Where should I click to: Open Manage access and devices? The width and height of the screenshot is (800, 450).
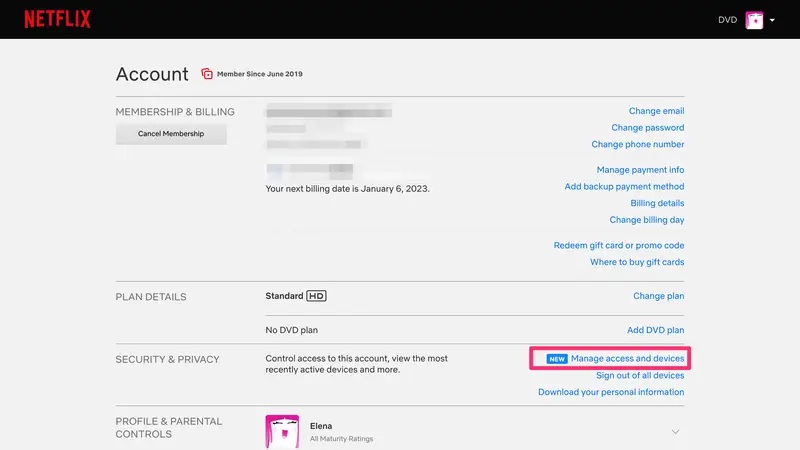[627, 359]
